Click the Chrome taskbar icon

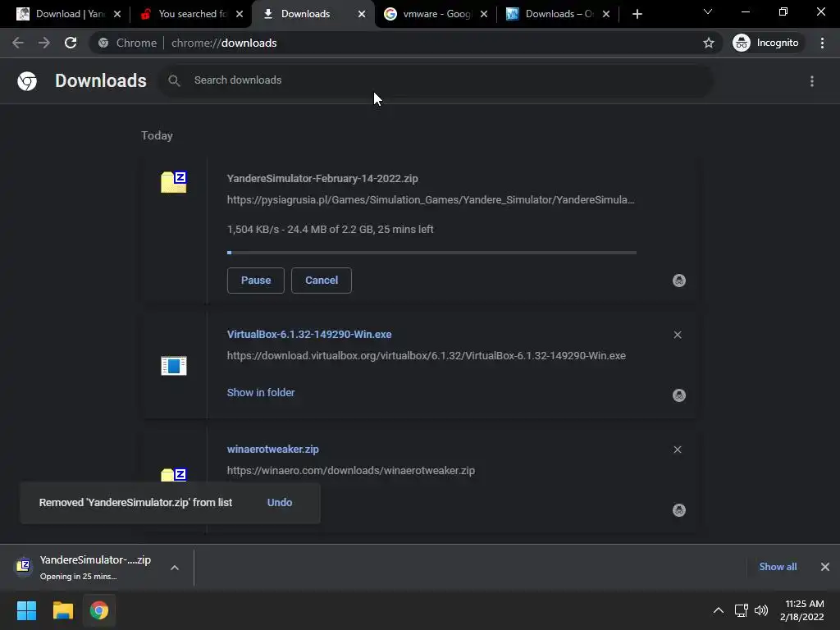tap(99, 610)
